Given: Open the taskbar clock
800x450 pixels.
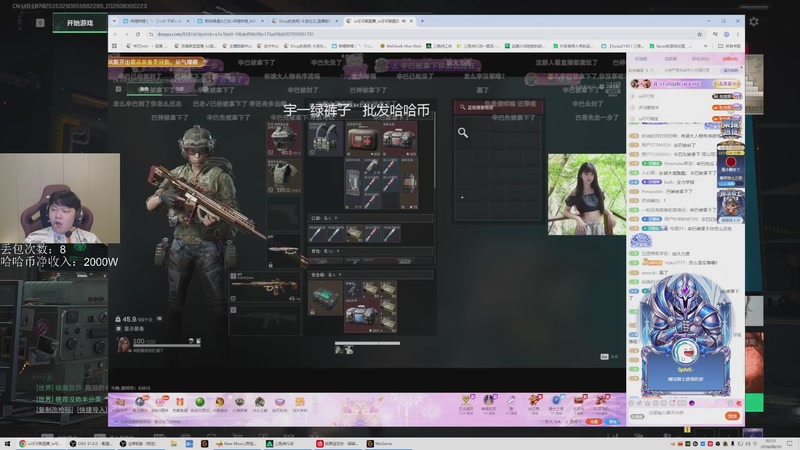Looking at the screenshot, I should [770, 444].
